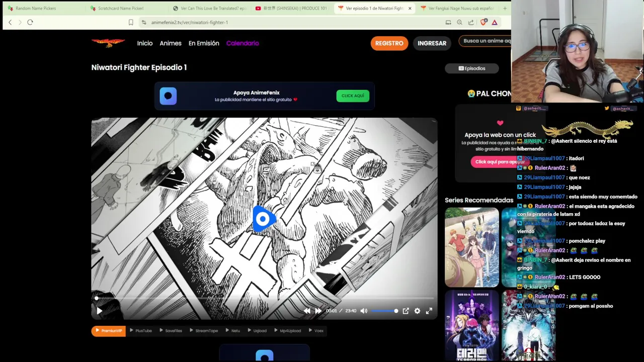Select the PlusTube video server
Image resolution: width=644 pixels, height=362 pixels.
click(x=140, y=331)
